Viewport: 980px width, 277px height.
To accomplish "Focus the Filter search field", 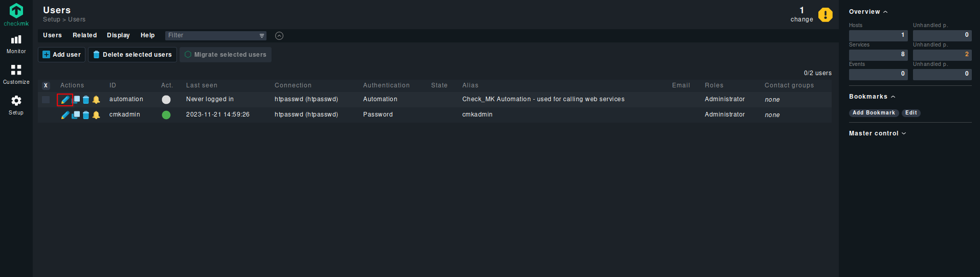I will 215,36.
